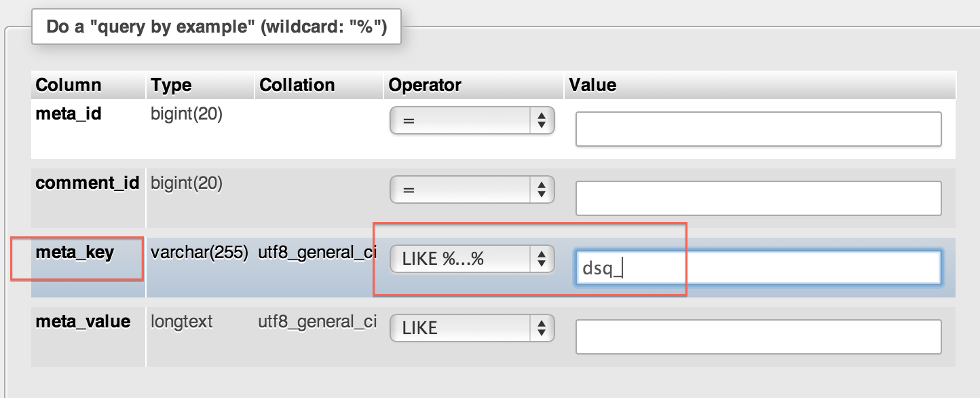The width and height of the screenshot is (980, 398).
Task: Open the comment_id operator dropdown
Action: [x=472, y=189]
